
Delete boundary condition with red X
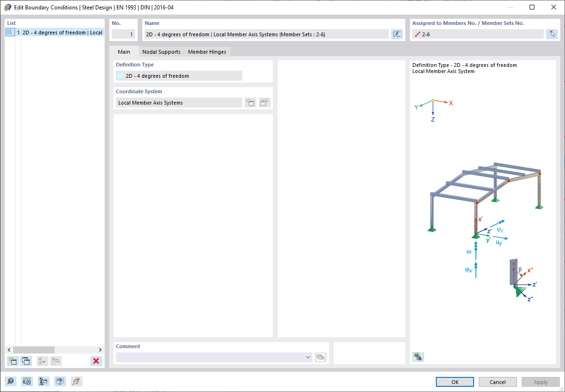tap(96, 360)
